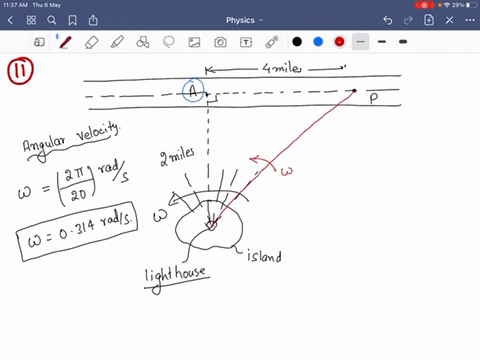Choose the thinnest pen stroke width
The image size is (480, 360).
[361, 42]
